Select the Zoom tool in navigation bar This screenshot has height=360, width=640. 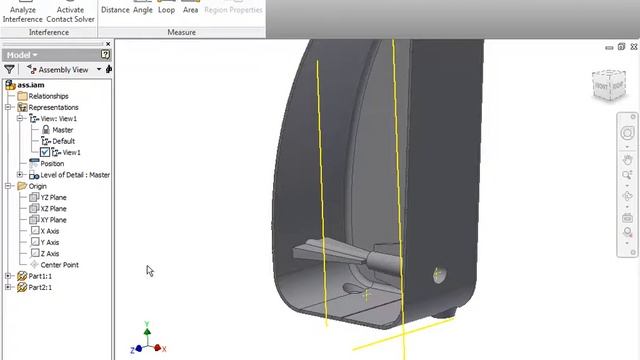click(x=627, y=175)
